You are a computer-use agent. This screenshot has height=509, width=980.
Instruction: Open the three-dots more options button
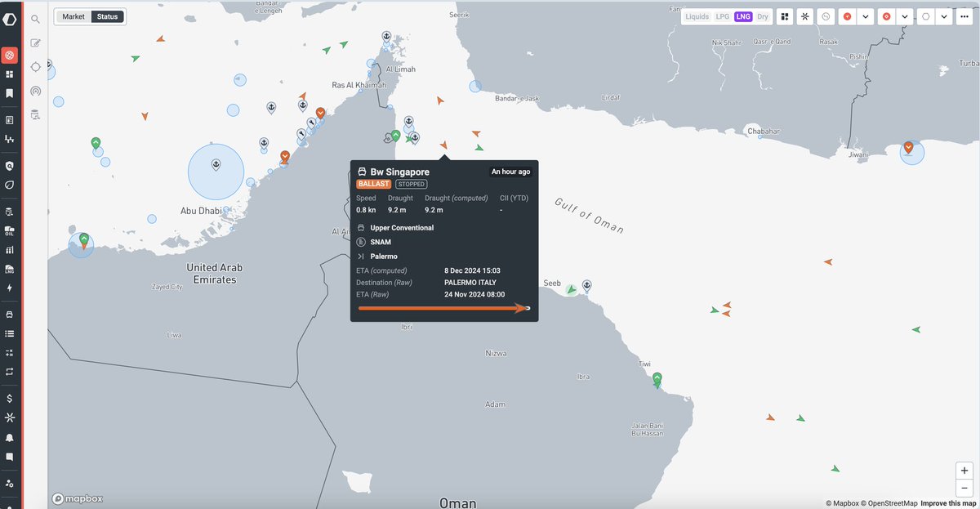click(964, 16)
